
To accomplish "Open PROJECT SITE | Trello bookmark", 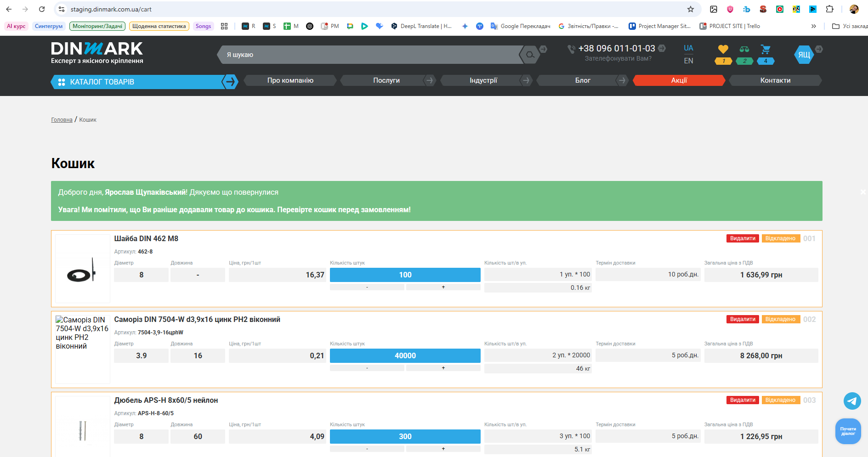I will [x=730, y=26].
